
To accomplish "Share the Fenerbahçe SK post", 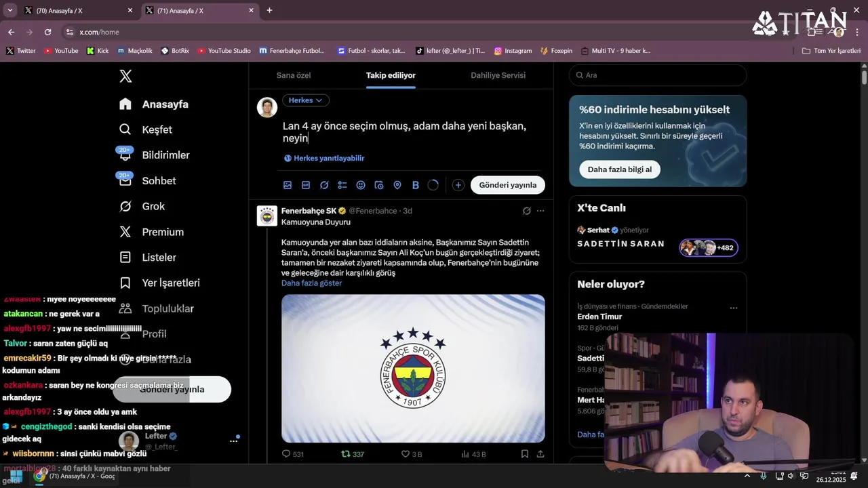I will click(x=540, y=454).
